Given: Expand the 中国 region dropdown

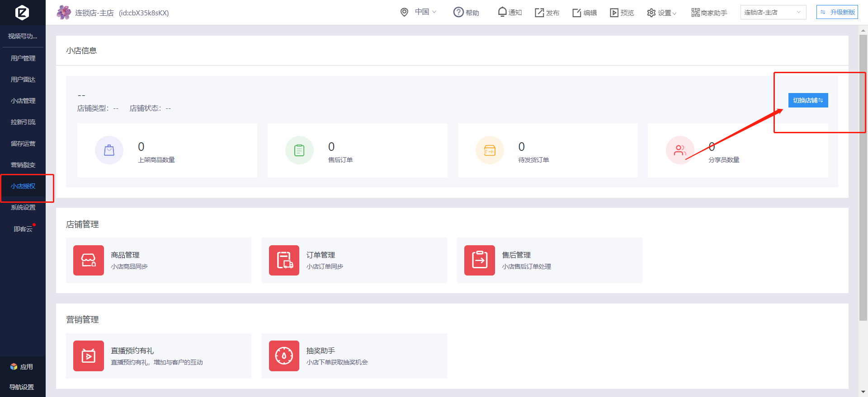Looking at the screenshot, I should pos(425,12).
